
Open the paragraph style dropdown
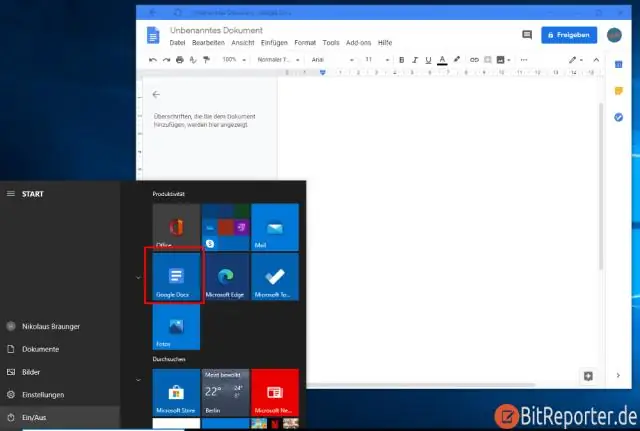(278, 60)
